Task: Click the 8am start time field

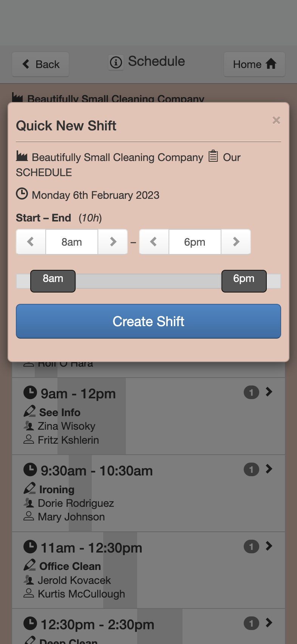Action: 72,241
